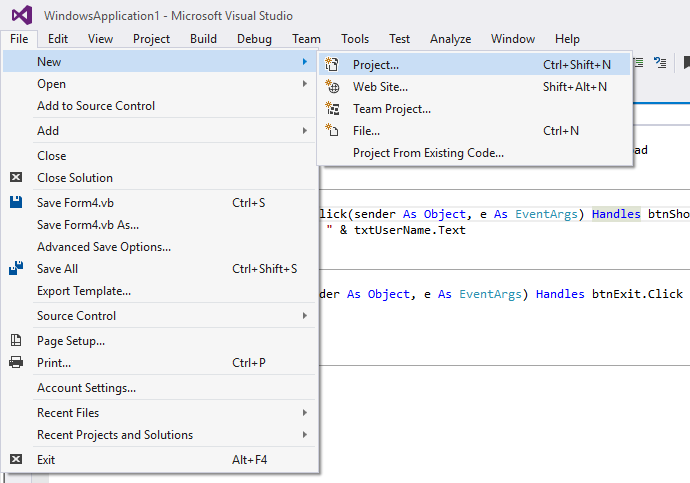690x483 pixels.
Task: Click the Save Form4.vb disk icon
Action: [x=16, y=203]
